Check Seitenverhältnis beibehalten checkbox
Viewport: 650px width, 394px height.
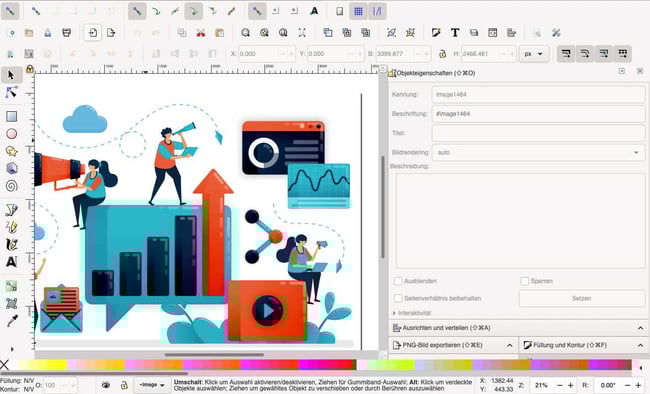coord(398,298)
